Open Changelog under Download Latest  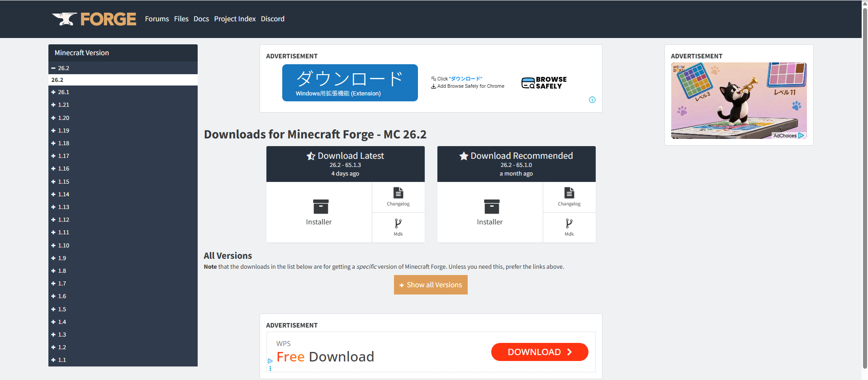tap(398, 197)
